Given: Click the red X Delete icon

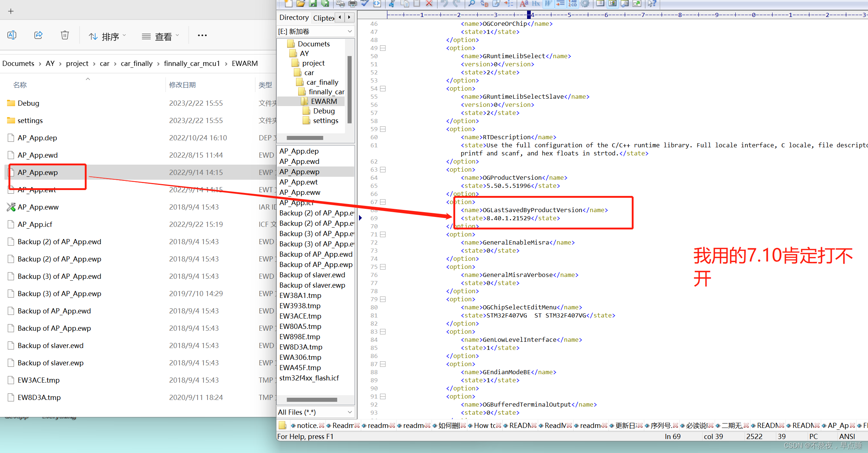Looking at the screenshot, I should (429, 4).
